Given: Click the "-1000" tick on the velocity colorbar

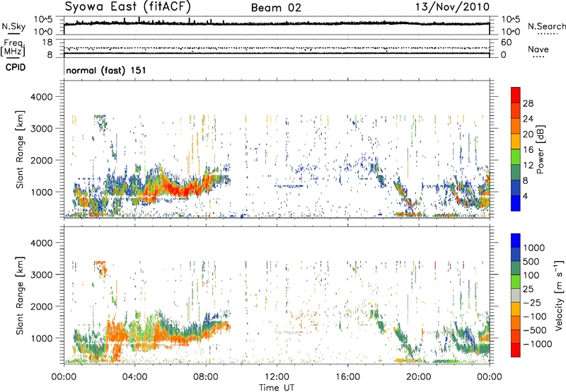Looking at the screenshot, I should (x=538, y=344).
